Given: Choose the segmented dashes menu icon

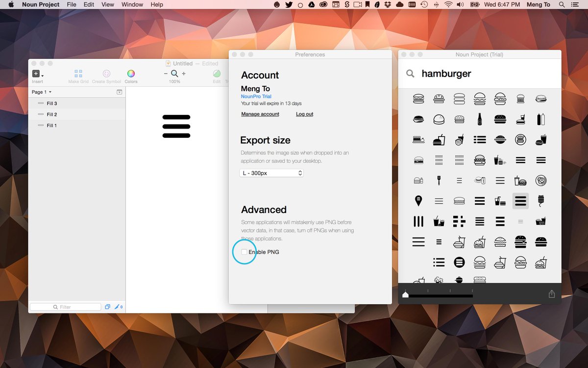Looking at the screenshot, I should 459,221.
